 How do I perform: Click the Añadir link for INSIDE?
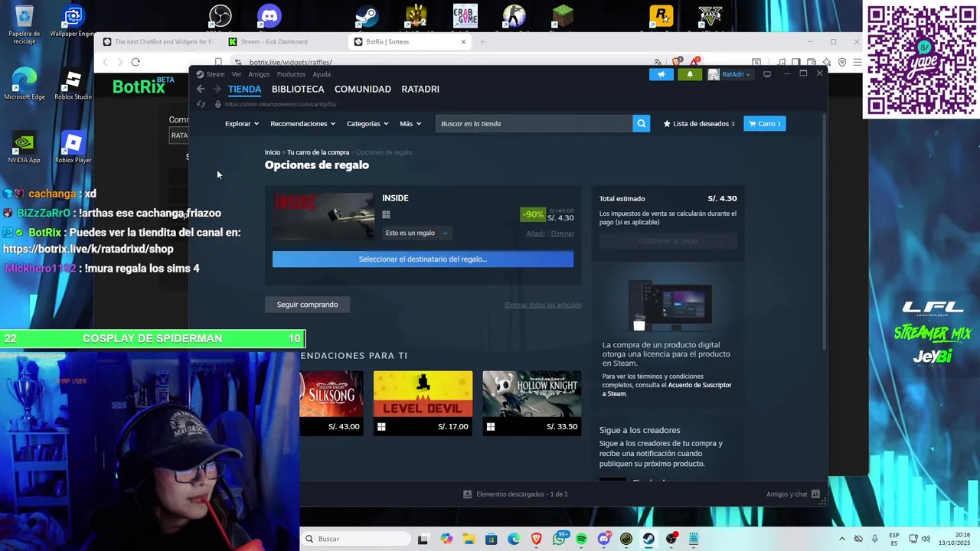[x=536, y=233]
